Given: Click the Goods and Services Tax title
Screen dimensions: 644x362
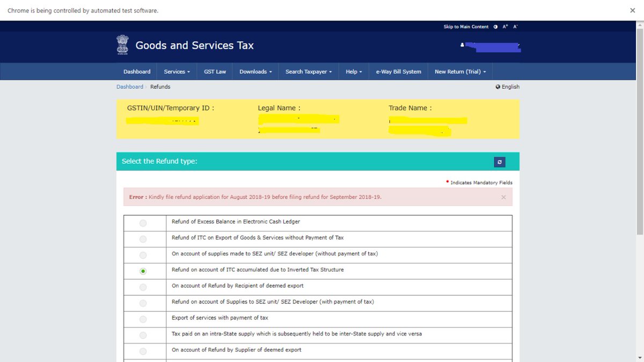Looking at the screenshot, I should coord(194,46).
